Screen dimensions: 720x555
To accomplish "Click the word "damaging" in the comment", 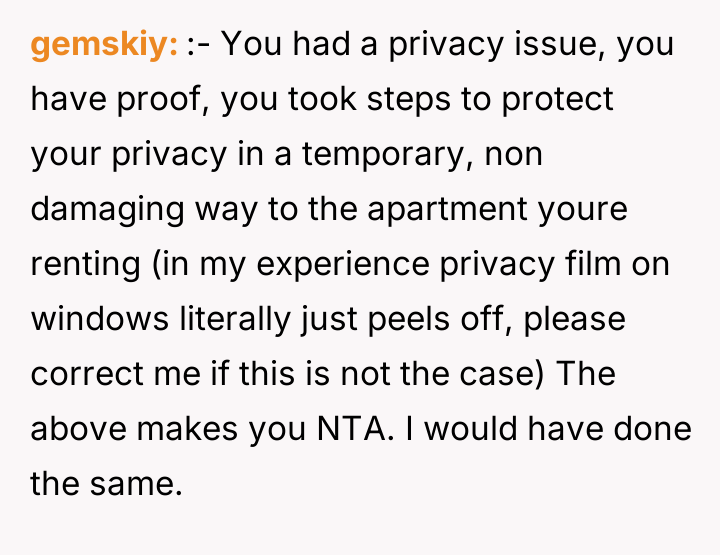I will 93,209.
